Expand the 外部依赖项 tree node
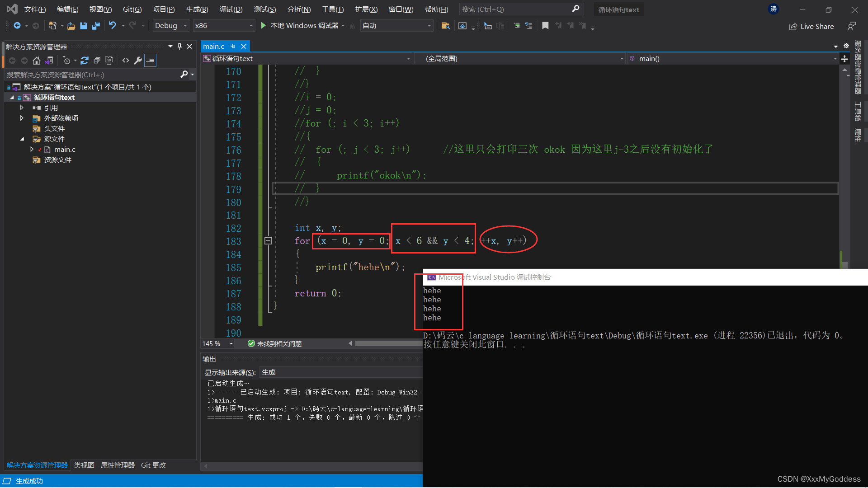Viewport: 868px width, 488px height. (21, 118)
